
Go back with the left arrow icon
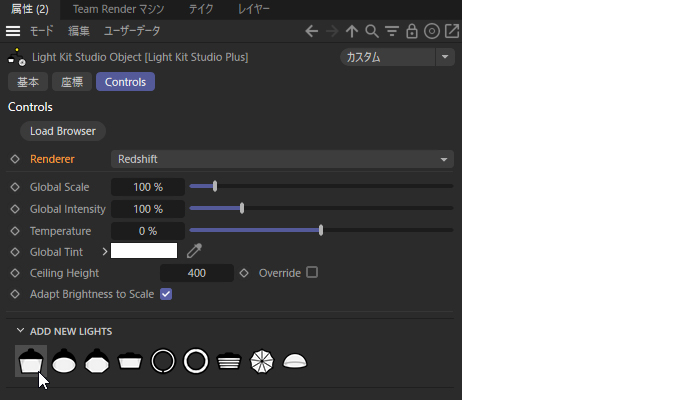pos(312,31)
